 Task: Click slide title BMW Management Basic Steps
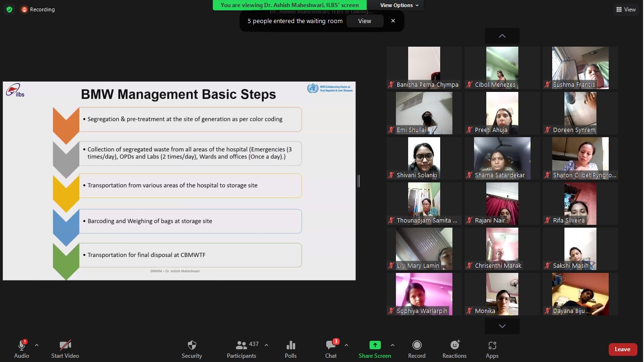tap(178, 94)
